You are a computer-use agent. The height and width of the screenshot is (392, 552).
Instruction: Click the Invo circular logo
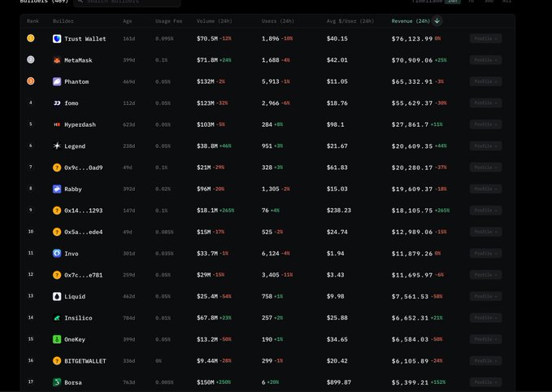pyautogui.click(x=57, y=254)
